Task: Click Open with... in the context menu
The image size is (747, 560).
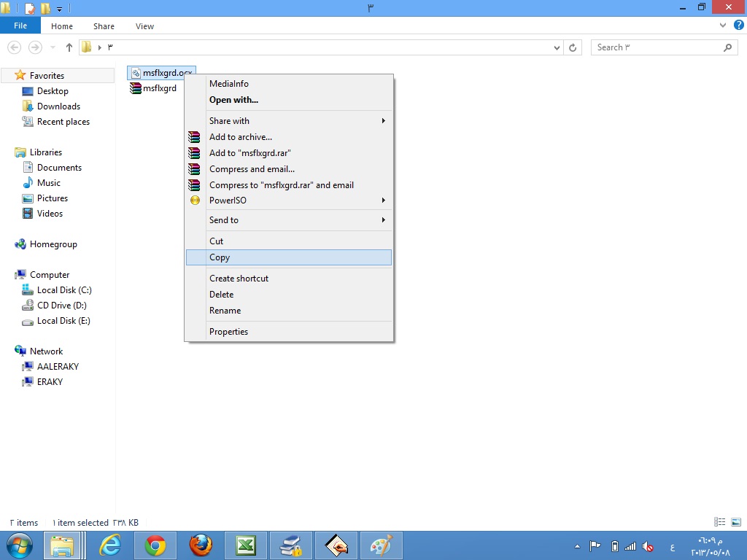Action: coord(289,99)
